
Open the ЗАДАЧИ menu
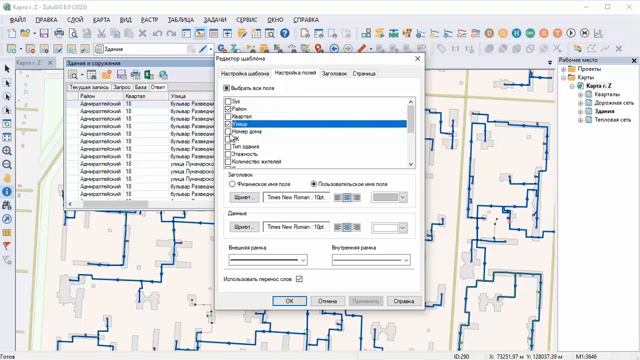pos(215,20)
